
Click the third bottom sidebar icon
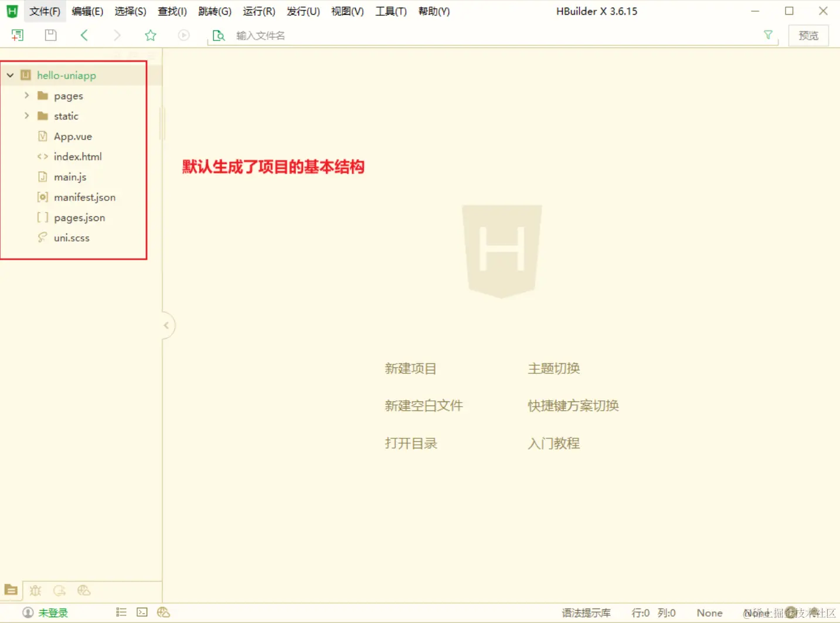pos(60,590)
